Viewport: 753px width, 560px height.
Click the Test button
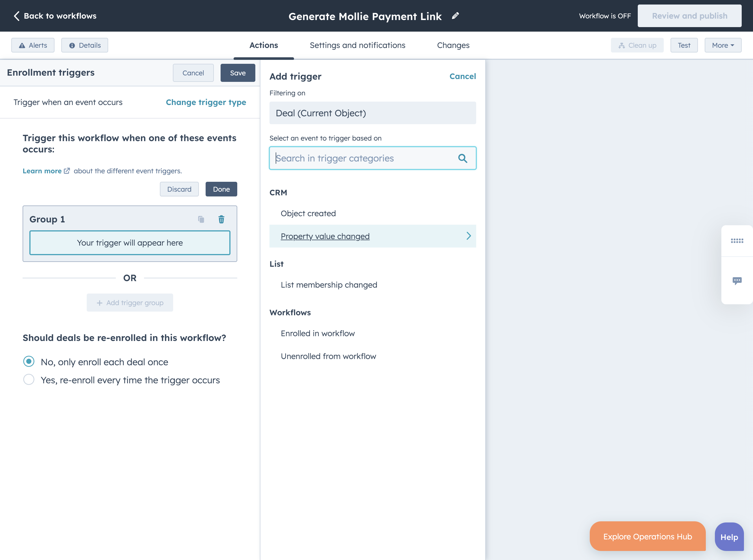pyautogui.click(x=684, y=45)
